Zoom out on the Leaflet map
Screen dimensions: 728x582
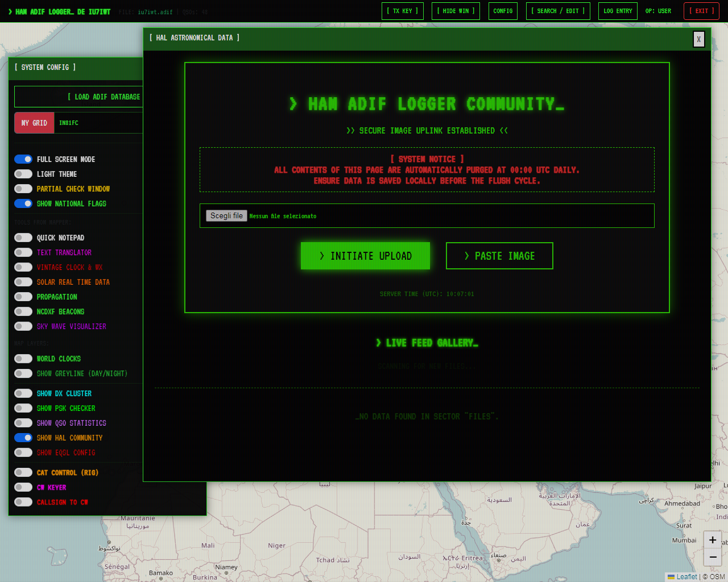(x=712, y=557)
